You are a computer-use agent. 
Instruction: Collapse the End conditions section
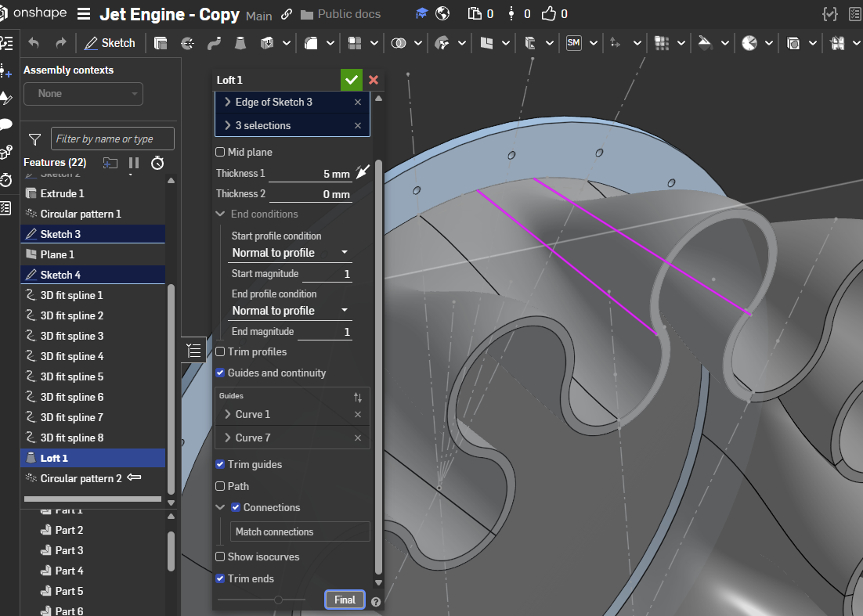(x=220, y=214)
